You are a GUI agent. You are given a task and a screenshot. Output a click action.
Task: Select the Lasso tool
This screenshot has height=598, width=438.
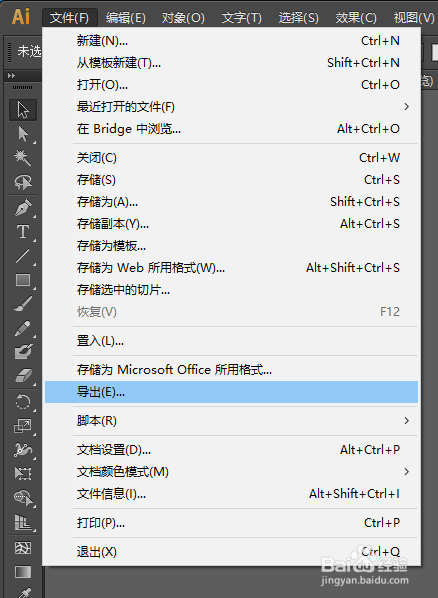click(23, 182)
